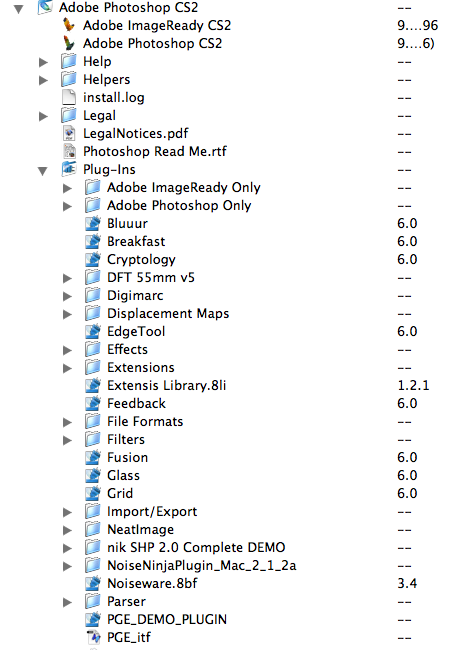Expand the Filters folder
Image resolution: width=452 pixels, height=650 pixels.
(x=67, y=440)
